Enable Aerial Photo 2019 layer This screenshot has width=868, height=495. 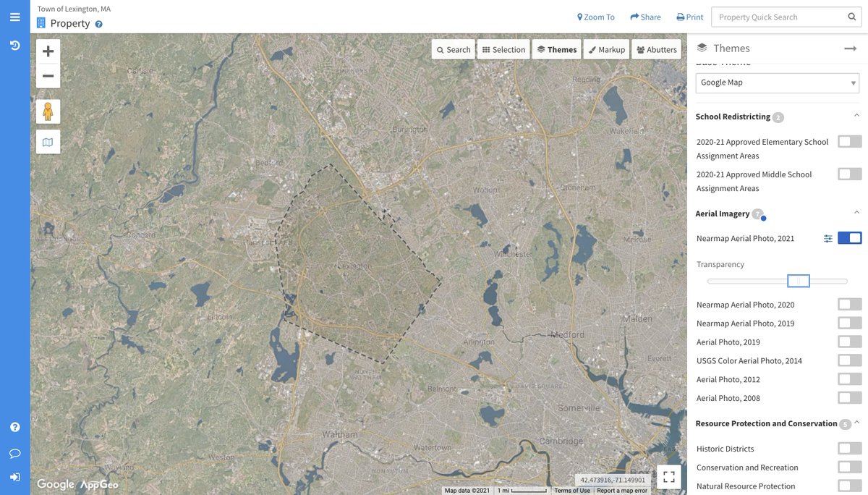pos(850,342)
